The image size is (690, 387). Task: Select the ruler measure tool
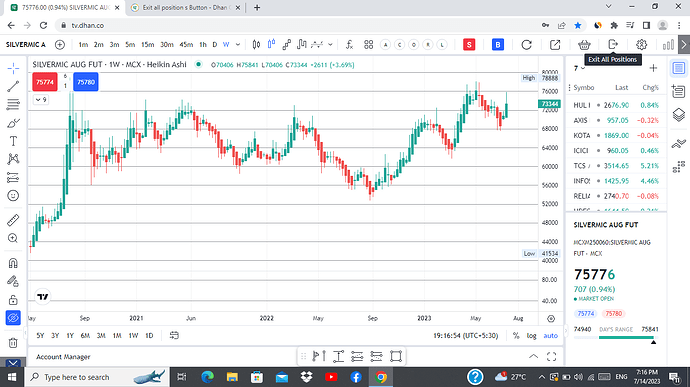13,220
